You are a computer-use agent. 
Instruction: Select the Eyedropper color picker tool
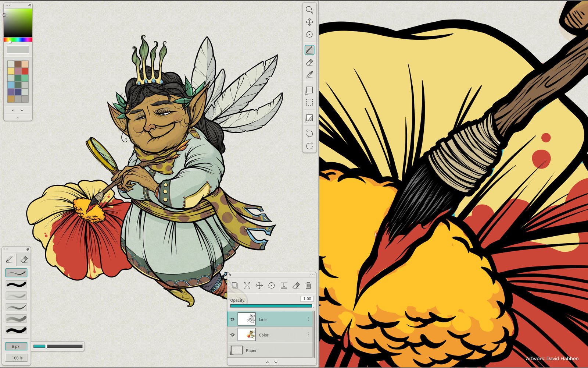[x=309, y=74]
